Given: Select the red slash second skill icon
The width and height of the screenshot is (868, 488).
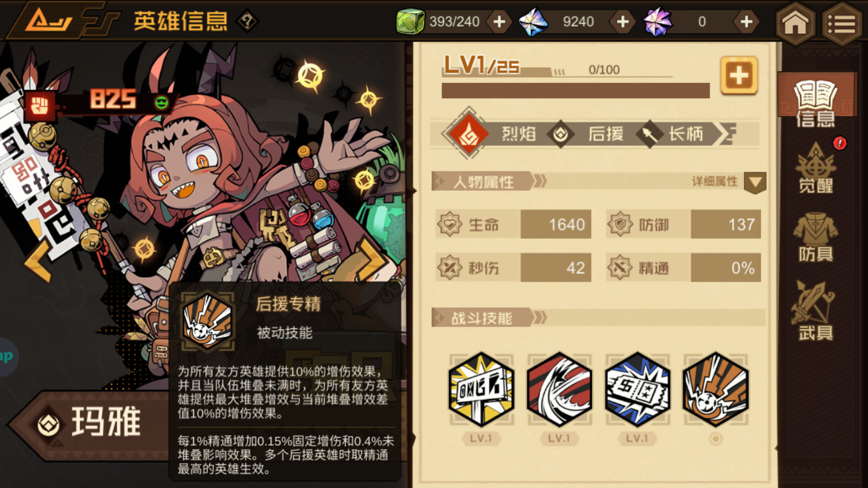Looking at the screenshot, I should click(559, 389).
